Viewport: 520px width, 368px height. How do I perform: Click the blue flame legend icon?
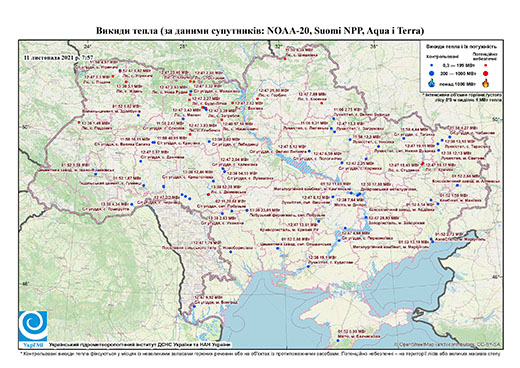pyautogui.click(x=432, y=83)
